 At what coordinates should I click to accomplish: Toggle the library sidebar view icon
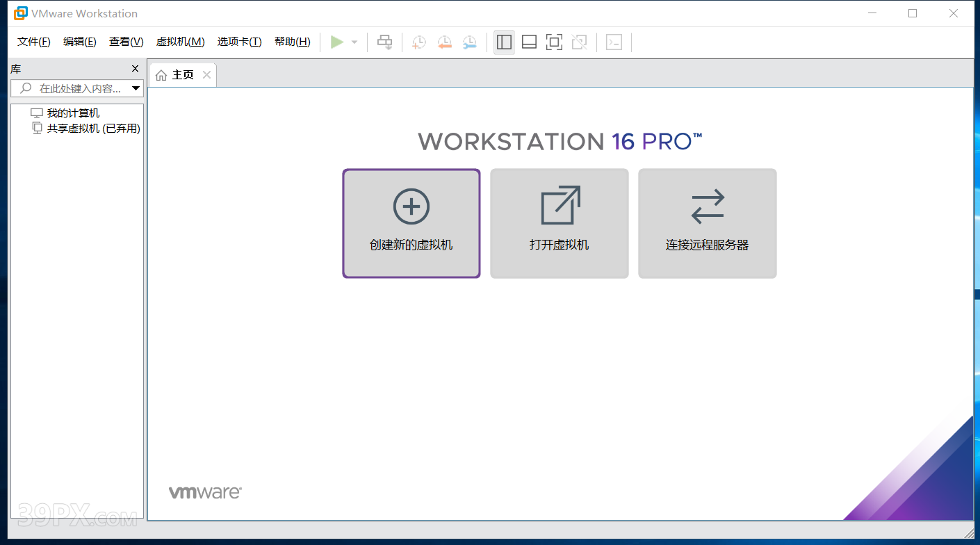505,42
